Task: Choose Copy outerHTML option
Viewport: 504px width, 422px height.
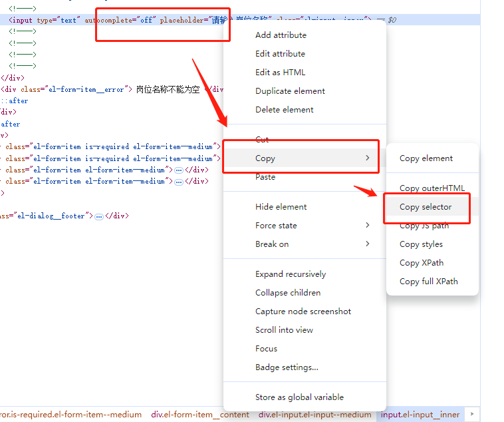Action: coord(432,188)
